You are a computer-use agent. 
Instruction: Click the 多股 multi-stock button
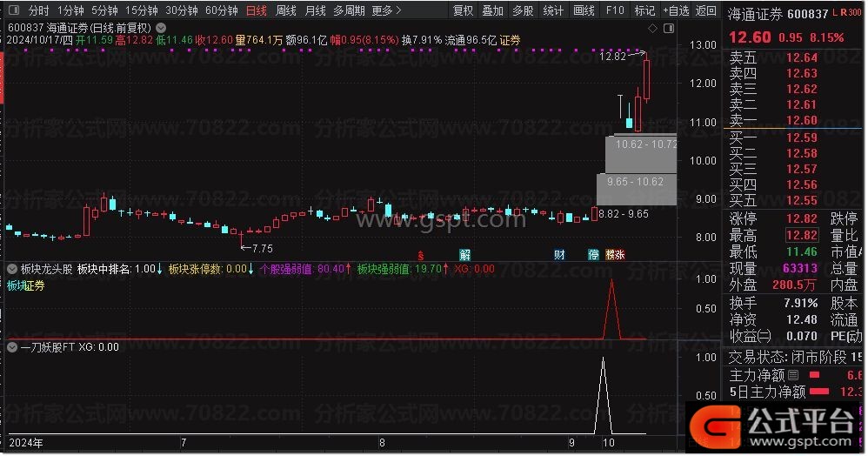click(x=523, y=10)
